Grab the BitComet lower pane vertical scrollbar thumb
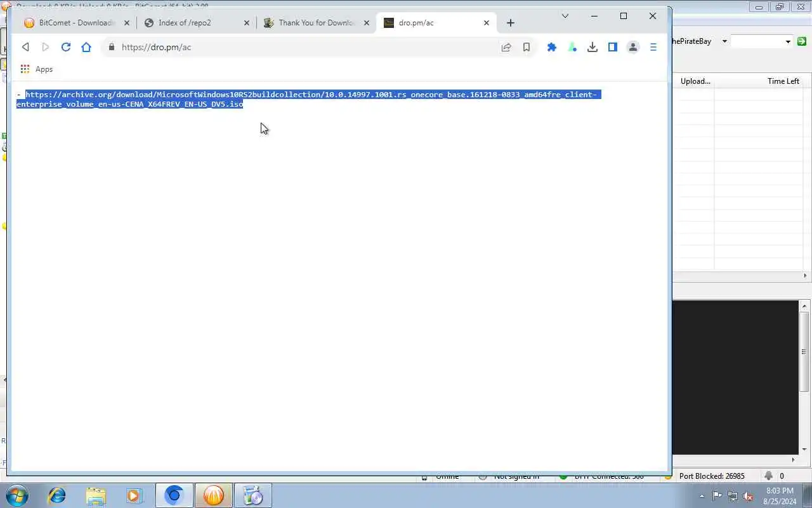The width and height of the screenshot is (812, 508). coord(804,352)
